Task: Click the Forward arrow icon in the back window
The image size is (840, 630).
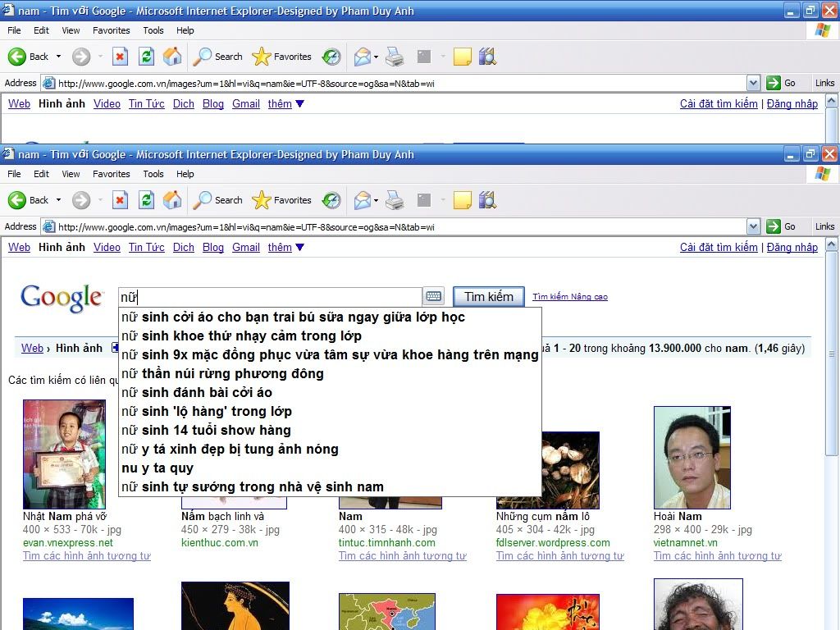Action: 81,57
